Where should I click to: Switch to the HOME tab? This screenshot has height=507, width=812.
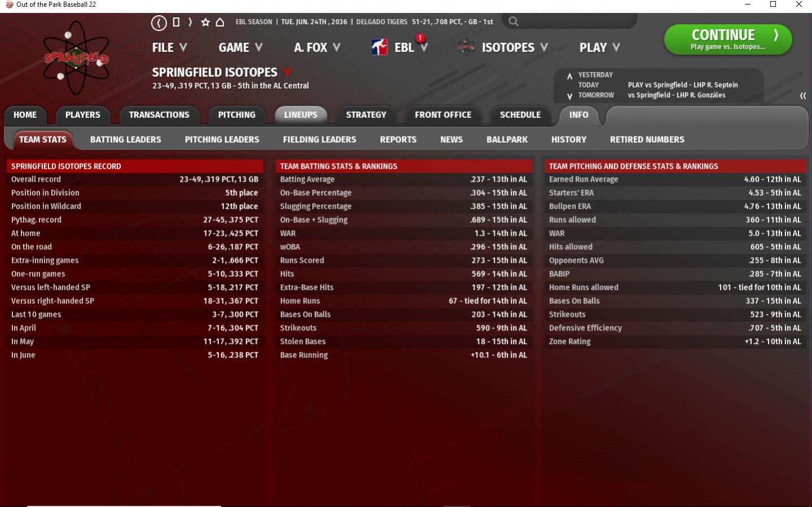tap(25, 115)
